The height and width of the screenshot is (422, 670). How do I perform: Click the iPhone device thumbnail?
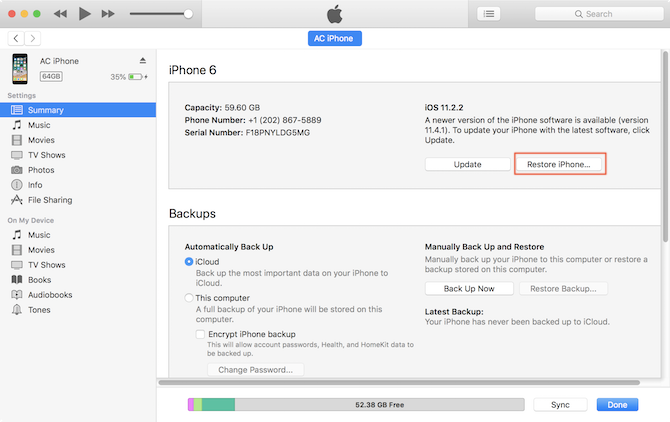[20, 69]
